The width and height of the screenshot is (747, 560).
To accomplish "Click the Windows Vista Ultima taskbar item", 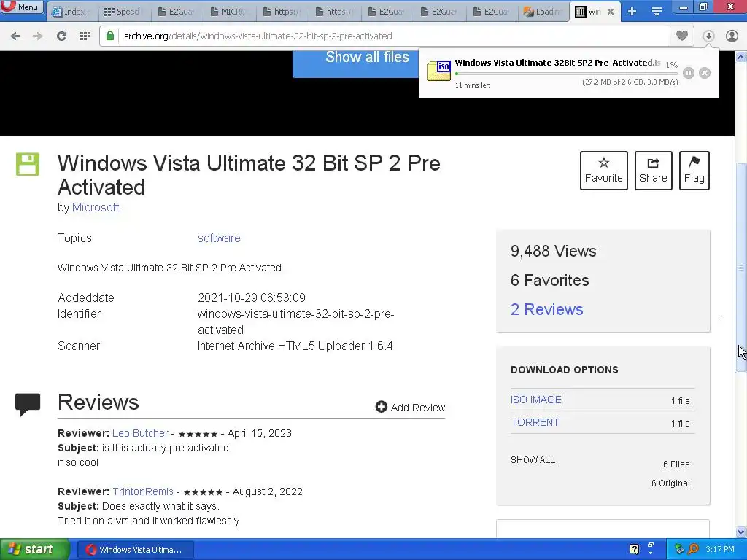I will click(135, 550).
